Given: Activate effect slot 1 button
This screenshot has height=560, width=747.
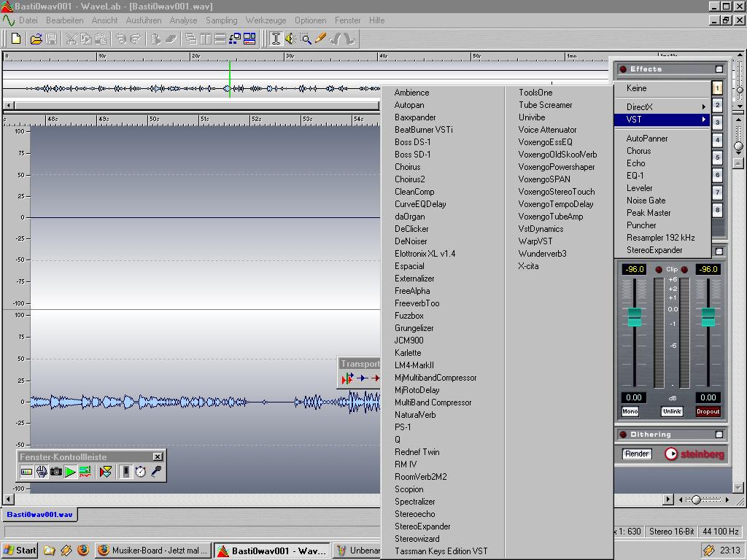Looking at the screenshot, I should pyautogui.click(x=718, y=87).
